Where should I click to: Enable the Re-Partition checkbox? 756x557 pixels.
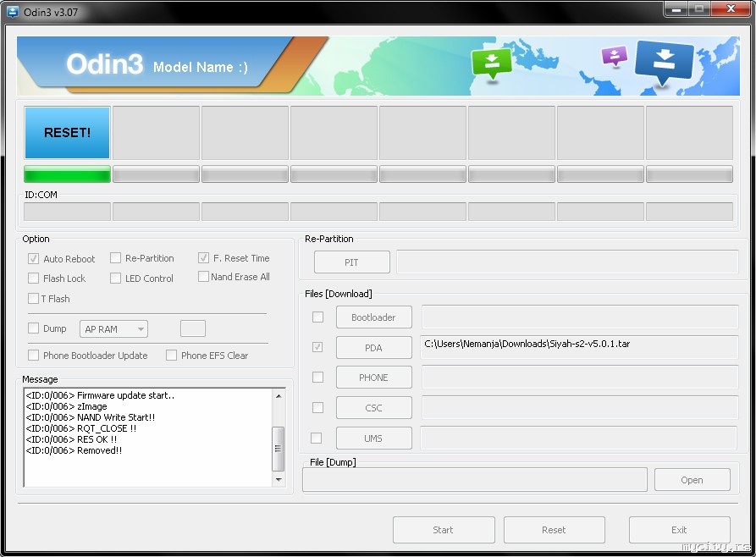tap(115, 258)
